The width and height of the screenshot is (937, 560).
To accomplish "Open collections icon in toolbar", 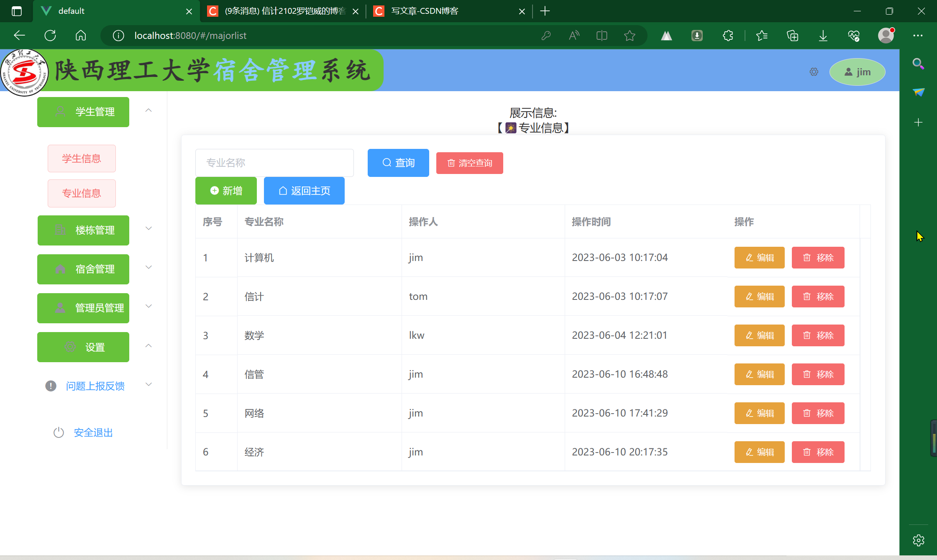I will [x=792, y=36].
